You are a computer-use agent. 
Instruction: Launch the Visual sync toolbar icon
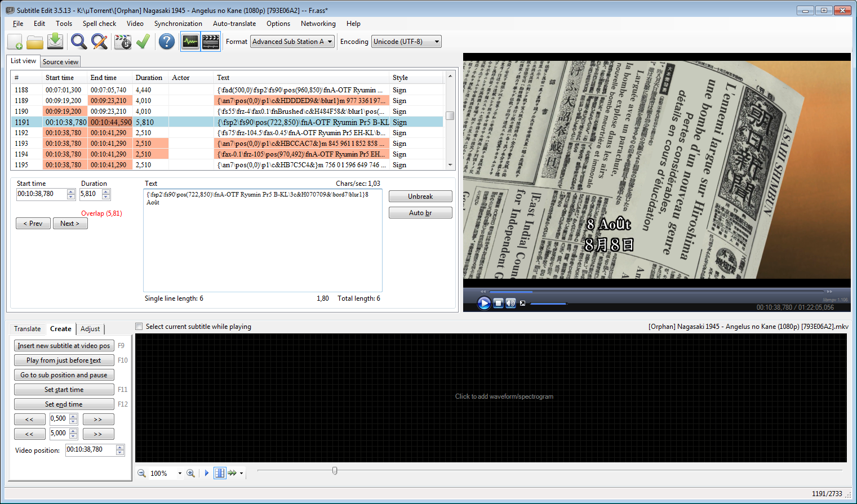[123, 42]
